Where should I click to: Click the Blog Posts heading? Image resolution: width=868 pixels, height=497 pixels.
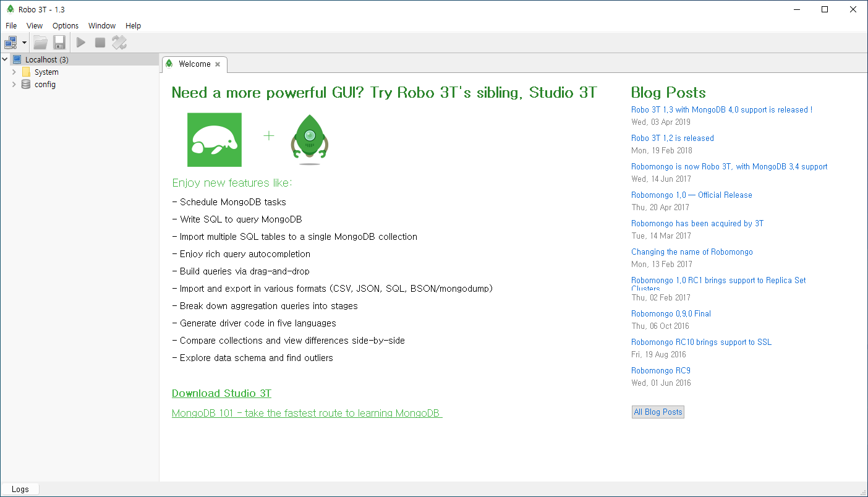tap(668, 93)
